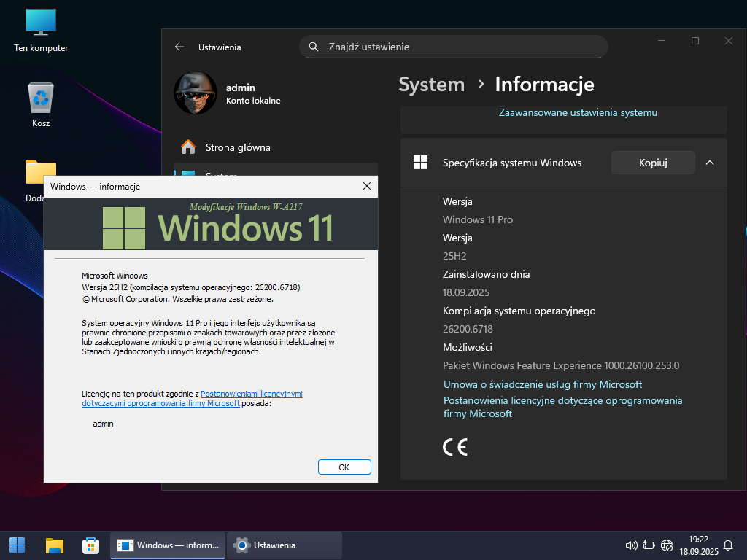Switch to Ustawienia taskbar window
This screenshot has height=560, width=747.
tap(284, 545)
